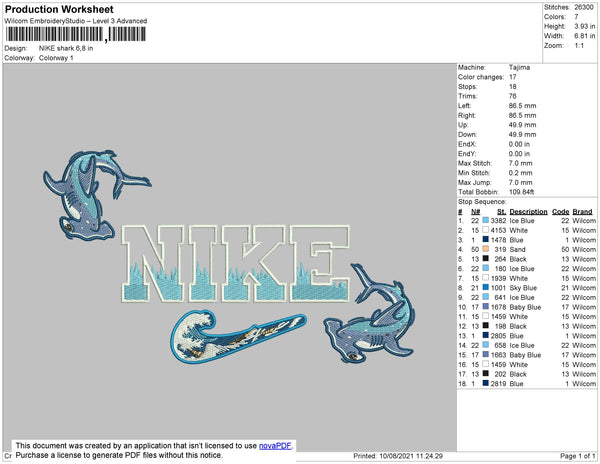This screenshot has width=600, height=464.
Task: Click the Stitches value '26300'
Action: (x=584, y=7)
